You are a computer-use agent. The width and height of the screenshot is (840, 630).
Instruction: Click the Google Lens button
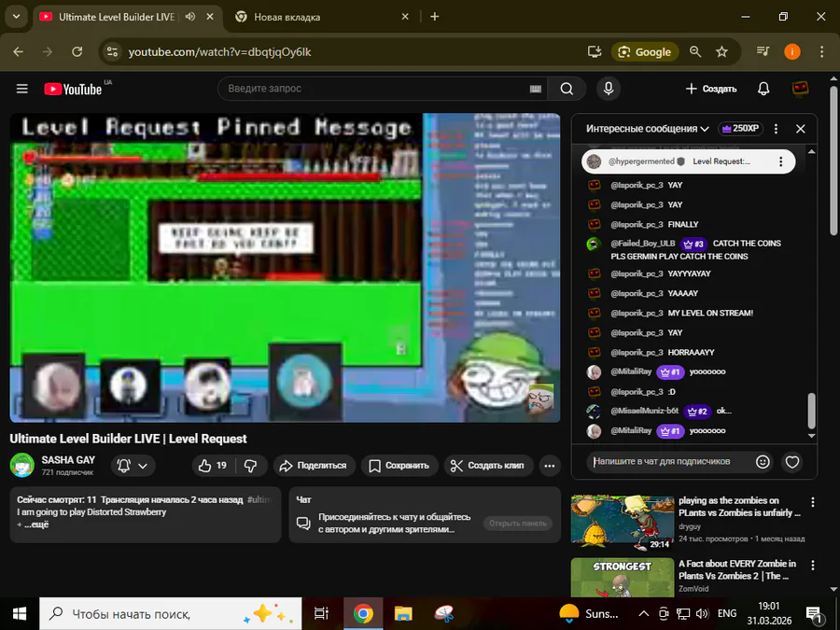645,52
